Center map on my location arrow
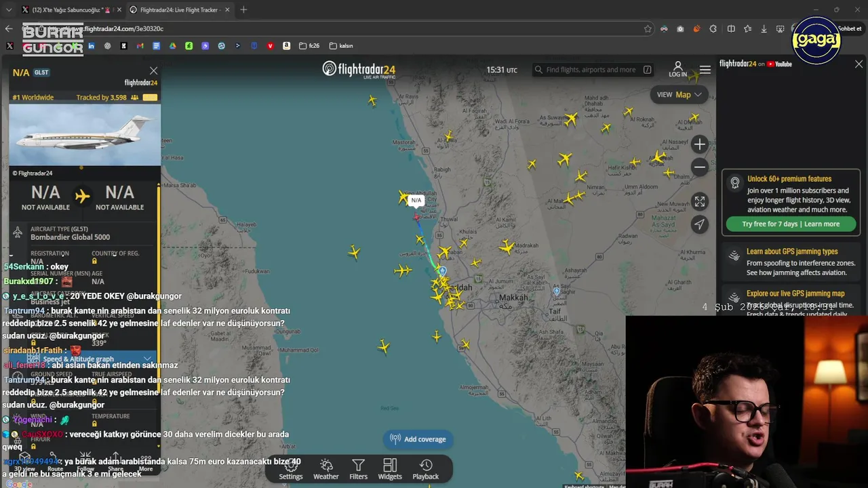The height and width of the screenshot is (488, 868). (x=700, y=224)
